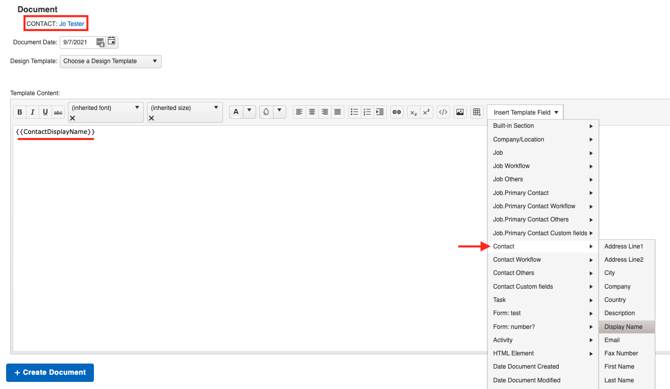This screenshot has height=389, width=670.
Task: Select Country contact field
Action: (x=627, y=300)
